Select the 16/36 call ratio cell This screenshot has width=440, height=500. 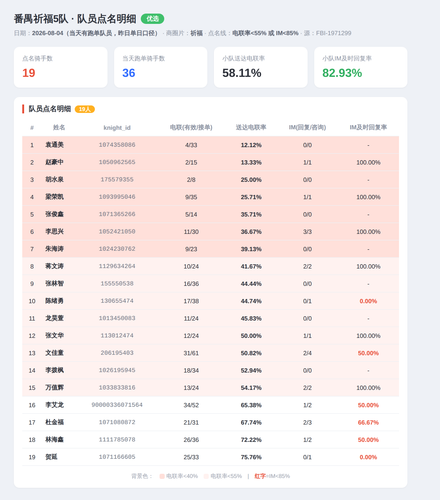(191, 284)
